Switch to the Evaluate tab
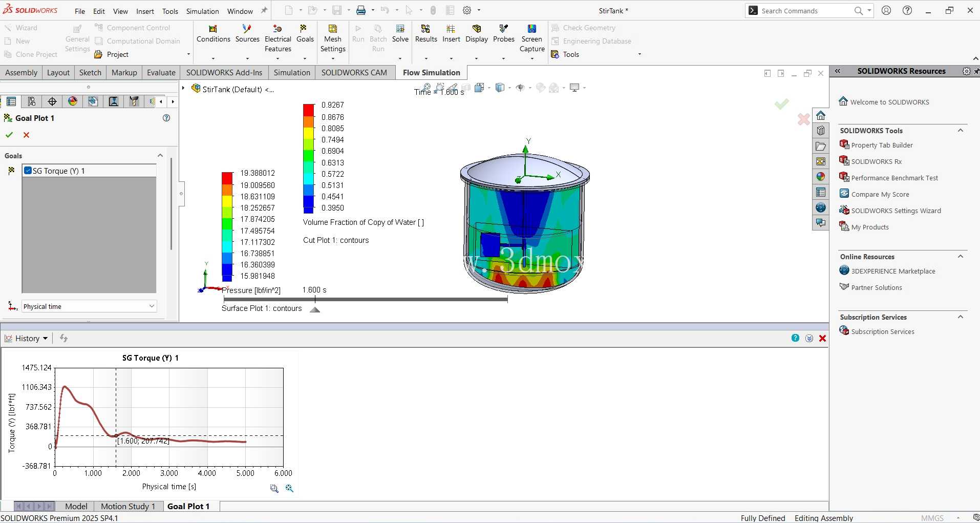The height and width of the screenshot is (523, 980). click(161, 73)
